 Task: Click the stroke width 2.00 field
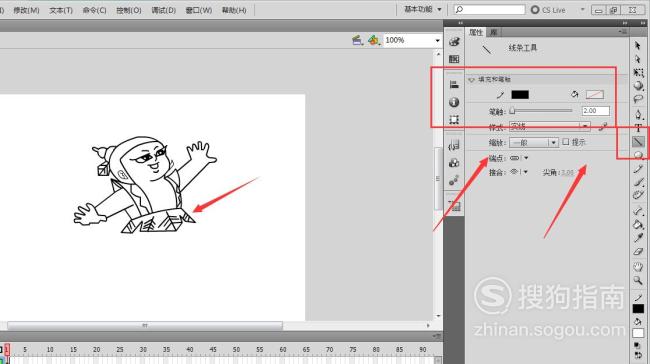596,111
